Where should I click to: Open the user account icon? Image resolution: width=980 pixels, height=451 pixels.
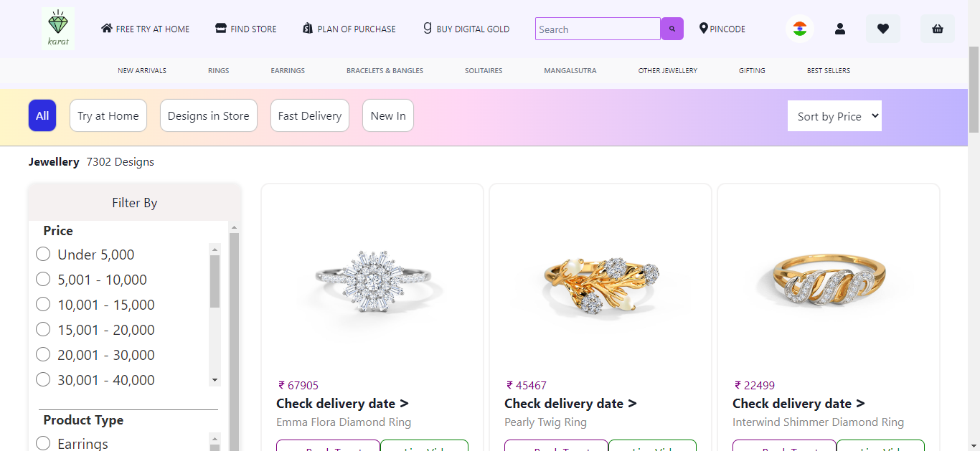840,28
